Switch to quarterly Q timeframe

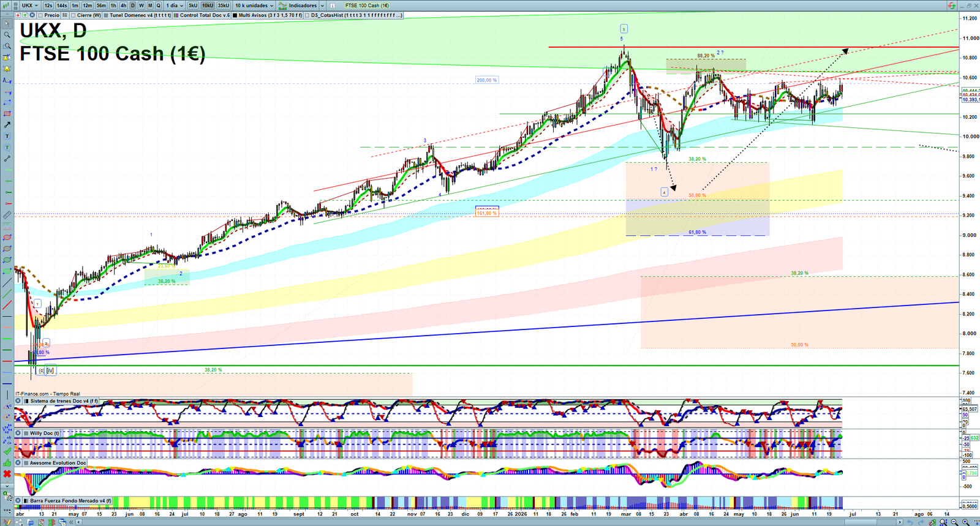pyautogui.click(x=158, y=6)
